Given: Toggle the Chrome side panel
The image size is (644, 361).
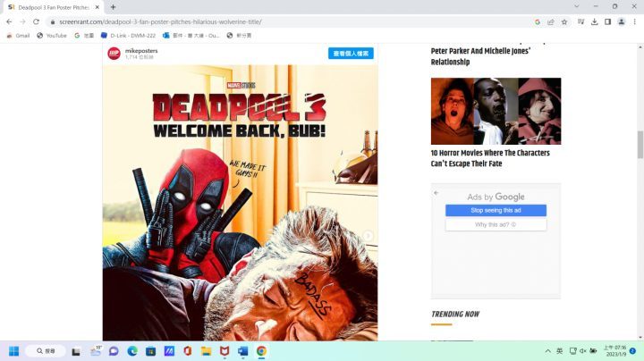Looking at the screenshot, I should (608, 21).
